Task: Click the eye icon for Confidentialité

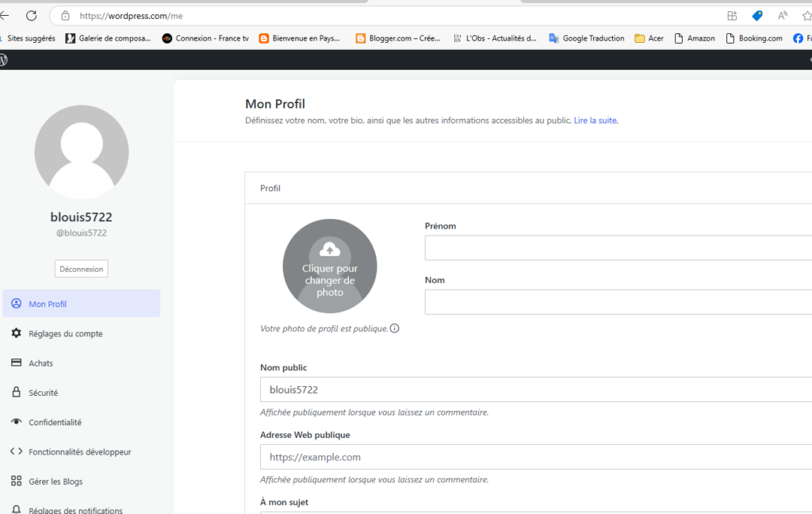Action: coord(16,422)
